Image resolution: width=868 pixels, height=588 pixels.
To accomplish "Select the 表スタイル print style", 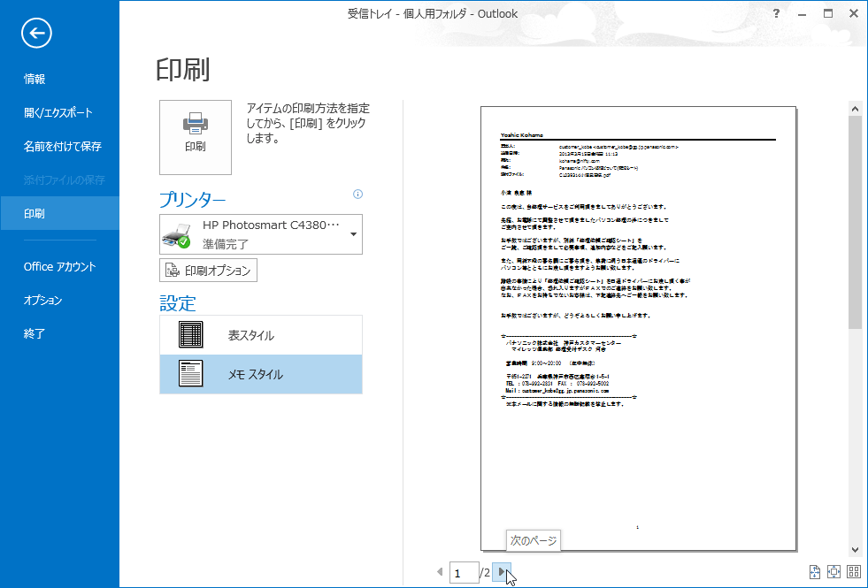I will 261,335.
